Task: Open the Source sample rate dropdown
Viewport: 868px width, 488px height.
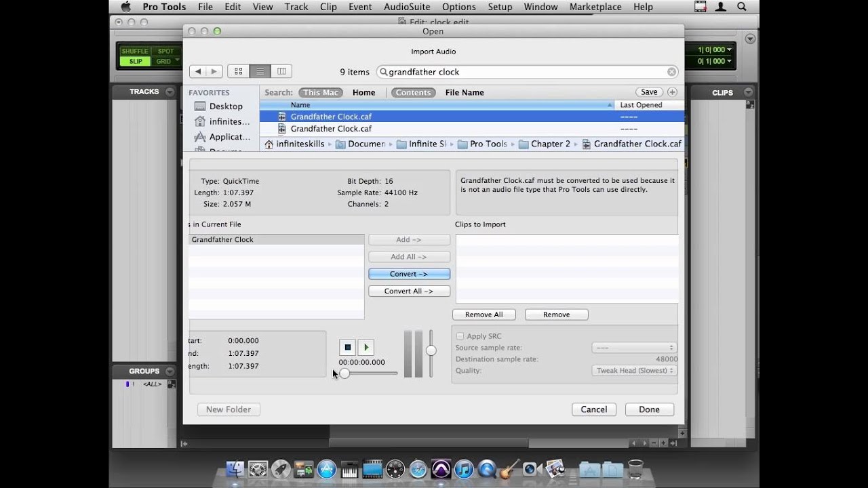Action: 634,348
